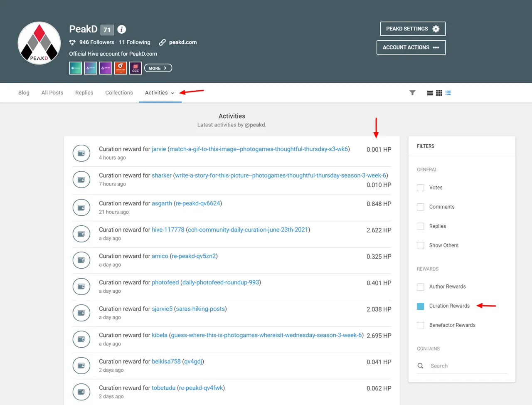The height and width of the screenshot is (405, 532).
Task: Click wallet icon in the belkisa758 reward row
Action: [x=81, y=365]
